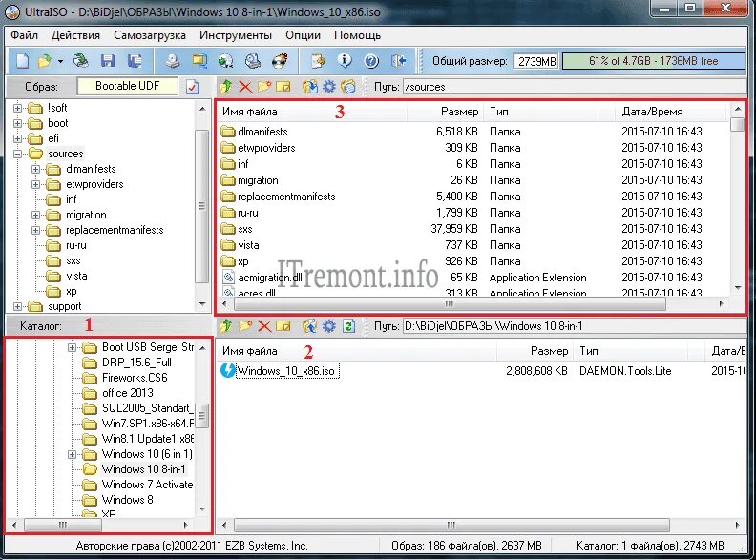Go up a folder in the image pane
This screenshot has height=560, width=756.
[x=225, y=87]
